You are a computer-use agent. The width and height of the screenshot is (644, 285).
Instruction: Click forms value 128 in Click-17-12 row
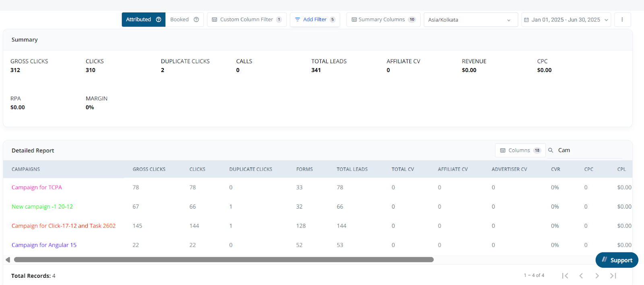tap(301, 226)
